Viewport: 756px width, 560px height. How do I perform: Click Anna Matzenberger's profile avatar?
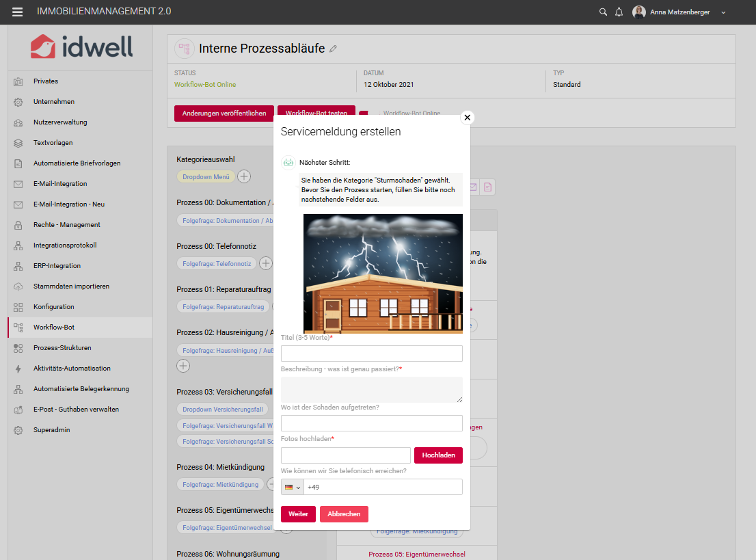click(639, 12)
